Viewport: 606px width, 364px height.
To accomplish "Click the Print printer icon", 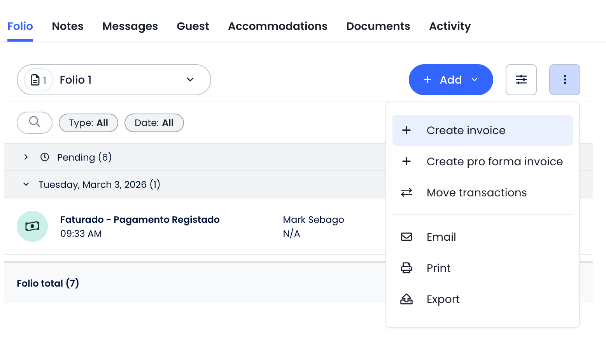I will [x=406, y=268].
